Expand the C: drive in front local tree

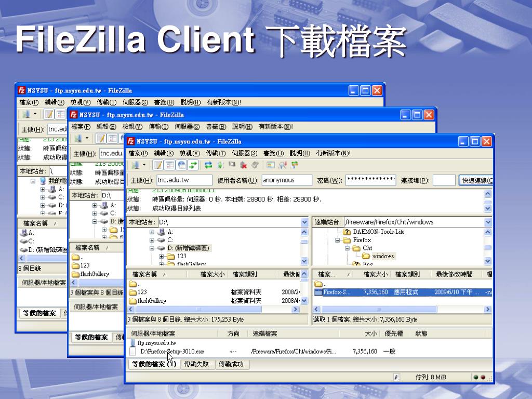click(x=152, y=240)
